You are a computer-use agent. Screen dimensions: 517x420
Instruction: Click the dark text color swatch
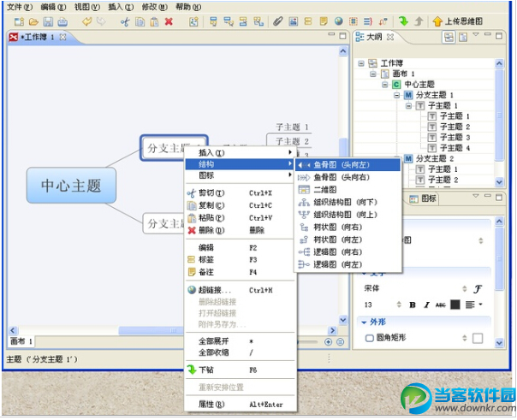point(455,305)
